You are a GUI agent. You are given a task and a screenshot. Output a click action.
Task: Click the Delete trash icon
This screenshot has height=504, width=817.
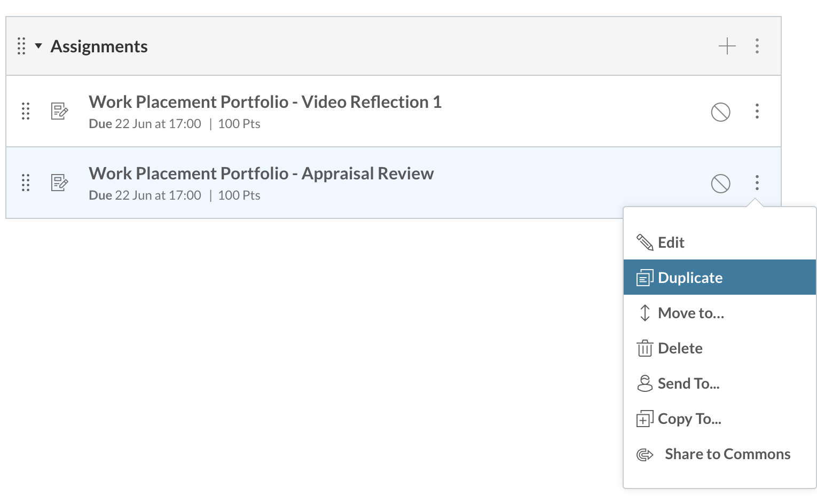645,348
